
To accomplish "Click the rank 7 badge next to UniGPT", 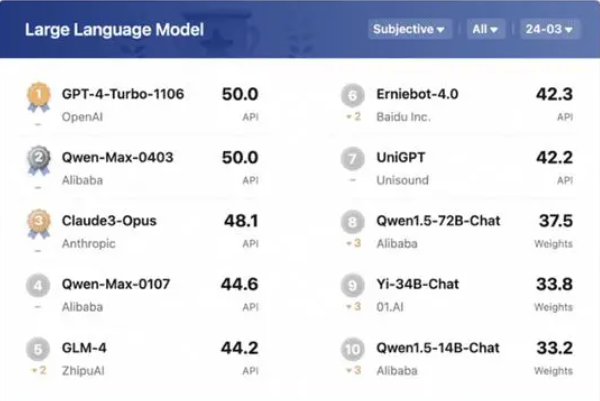I will tap(352, 158).
